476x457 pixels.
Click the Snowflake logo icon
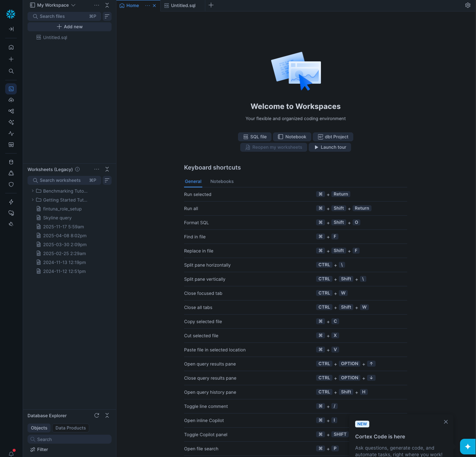[11, 14]
